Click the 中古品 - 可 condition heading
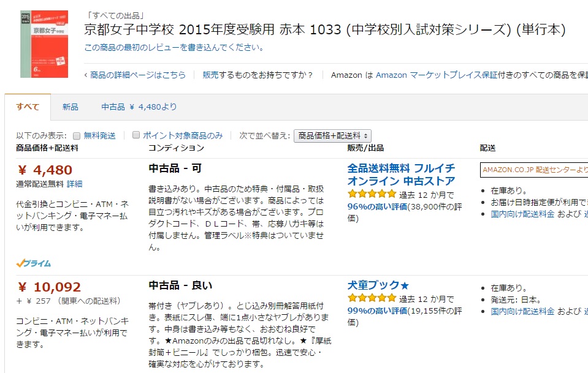The width and height of the screenshot is (588, 373). (x=175, y=168)
